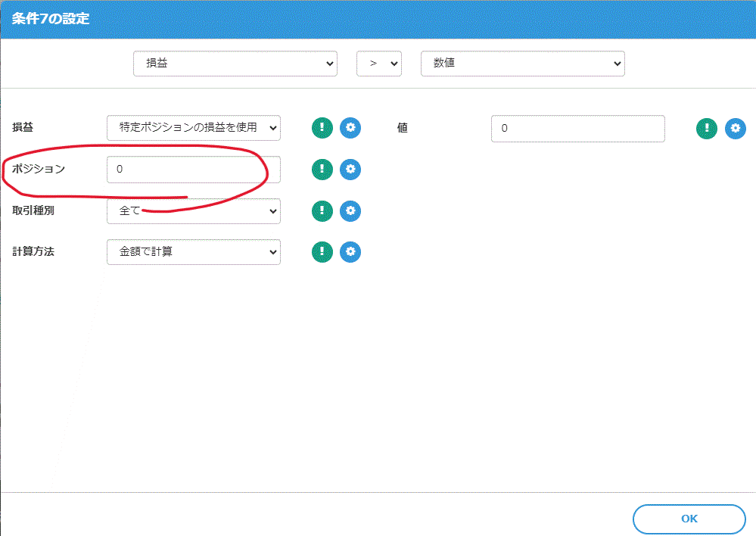The width and height of the screenshot is (756, 536).
Task: Click the info icon beside the 損益 dropdown
Action: point(322,128)
